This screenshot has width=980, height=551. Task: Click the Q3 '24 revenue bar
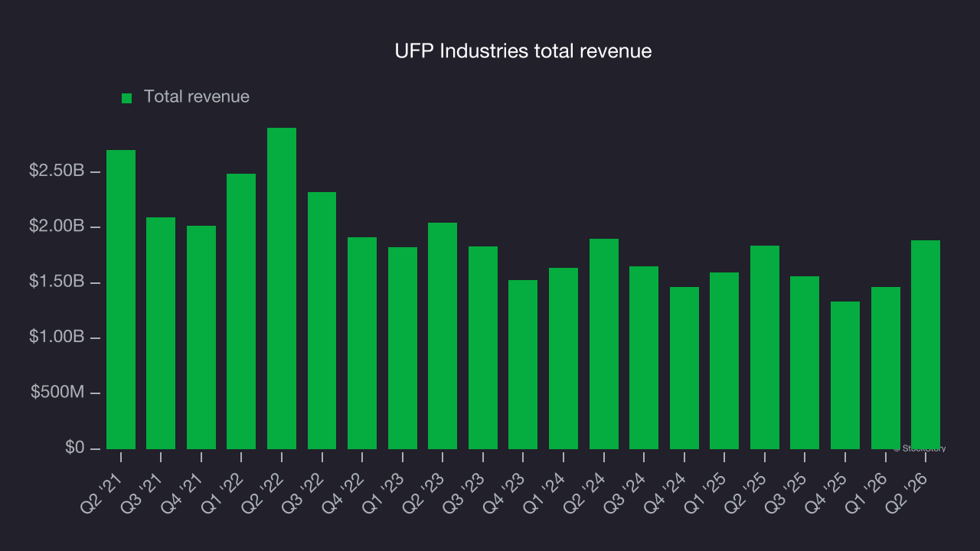(644, 357)
